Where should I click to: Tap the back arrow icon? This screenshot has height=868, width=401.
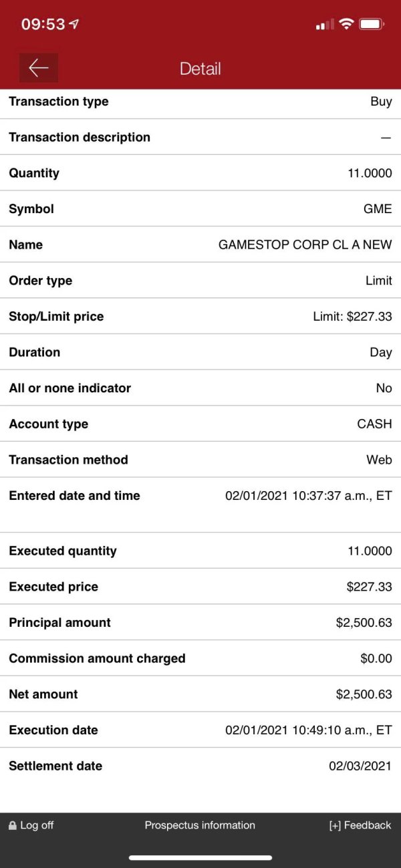click(39, 68)
